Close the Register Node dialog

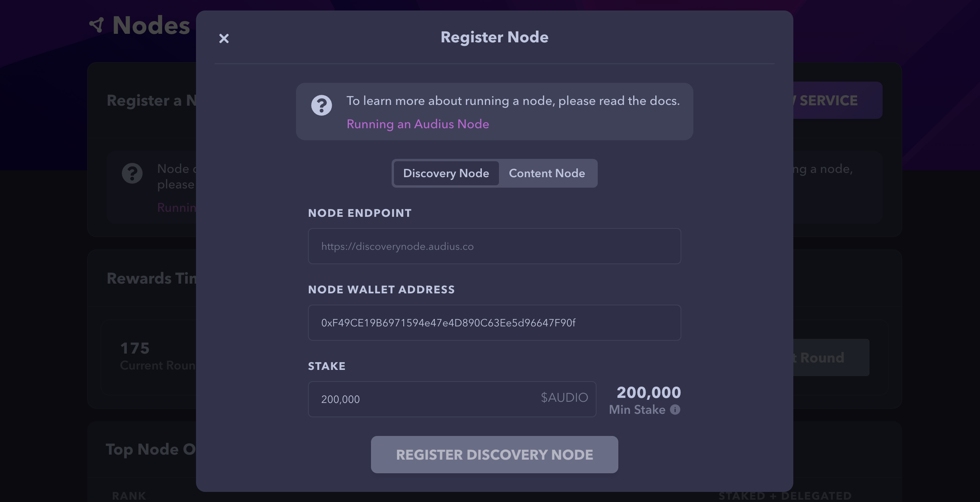tap(224, 38)
